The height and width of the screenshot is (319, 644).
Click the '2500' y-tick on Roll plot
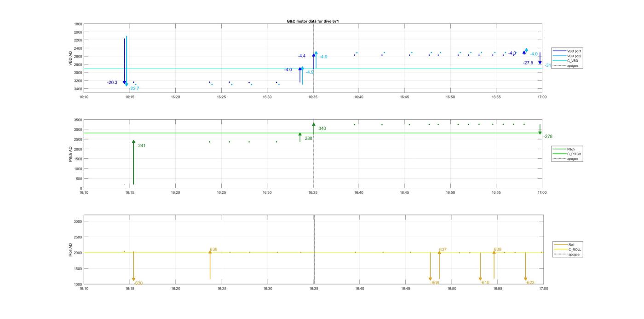coord(78,237)
